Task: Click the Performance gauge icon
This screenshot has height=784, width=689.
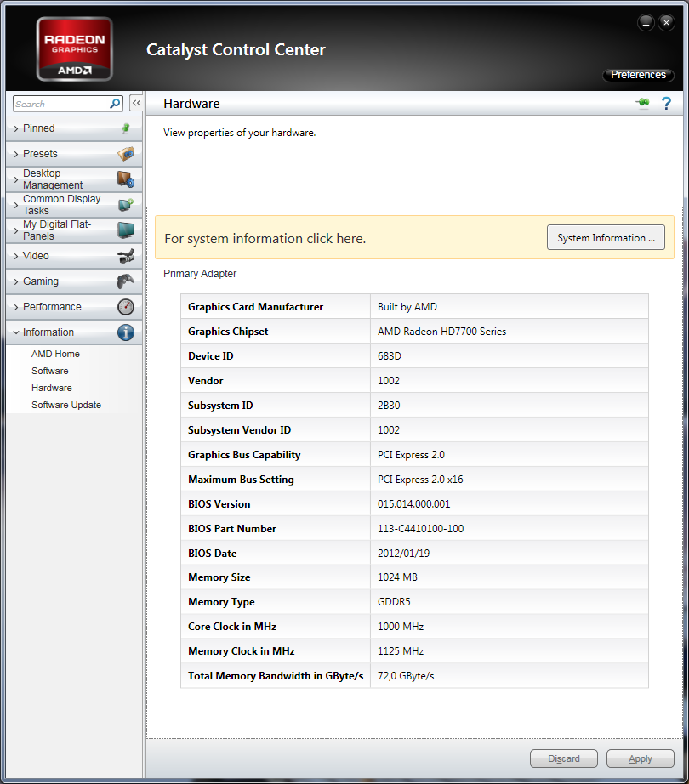Action: click(126, 307)
